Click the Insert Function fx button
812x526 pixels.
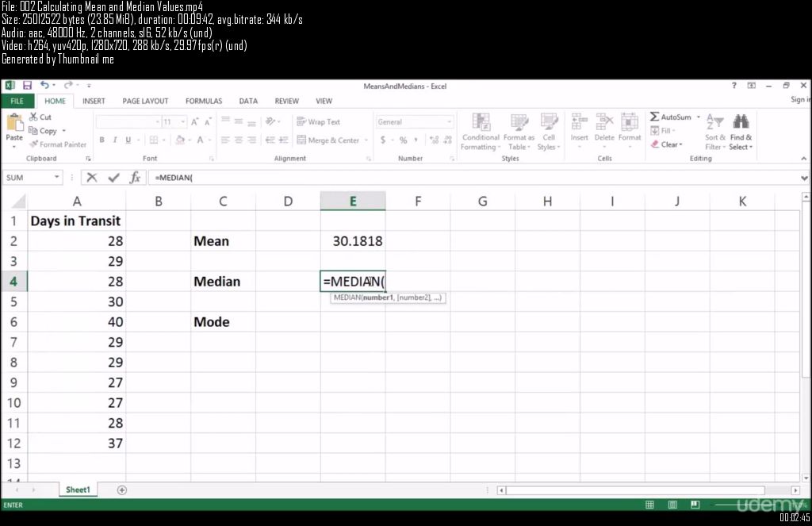pos(135,177)
